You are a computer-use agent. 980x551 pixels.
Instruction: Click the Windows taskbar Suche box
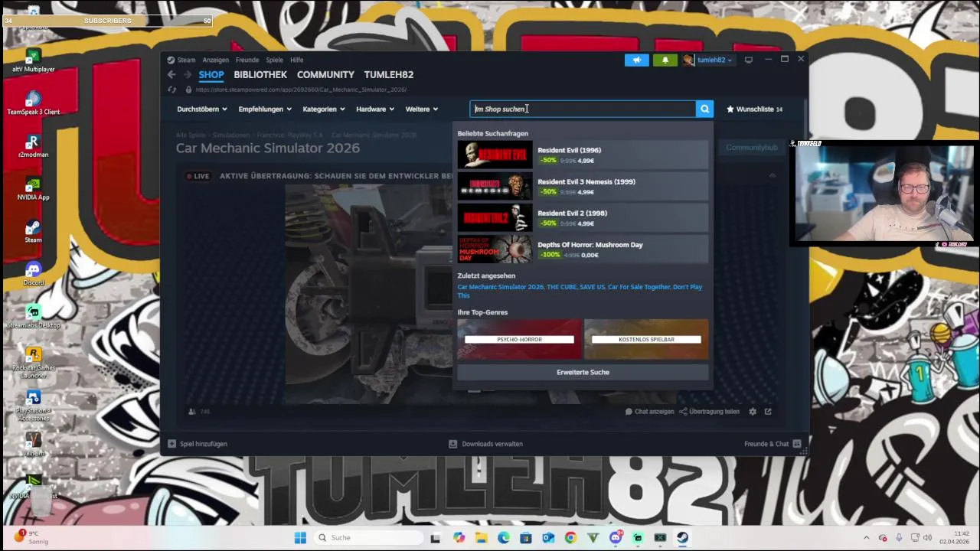pyautogui.click(x=369, y=538)
